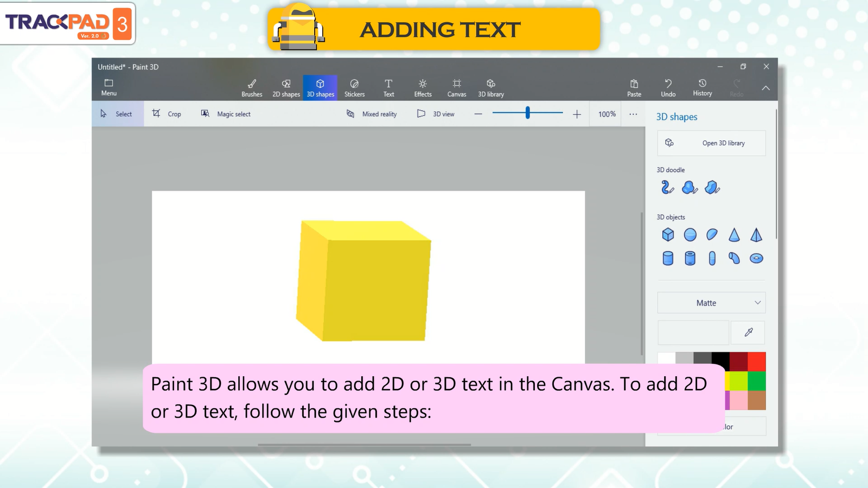Pick the hemisphere 3D object
Viewport: 868px width, 488px height.
(x=712, y=234)
